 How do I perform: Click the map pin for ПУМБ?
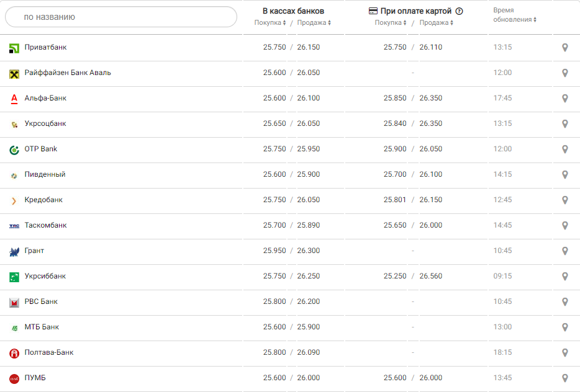click(x=564, y=378)
